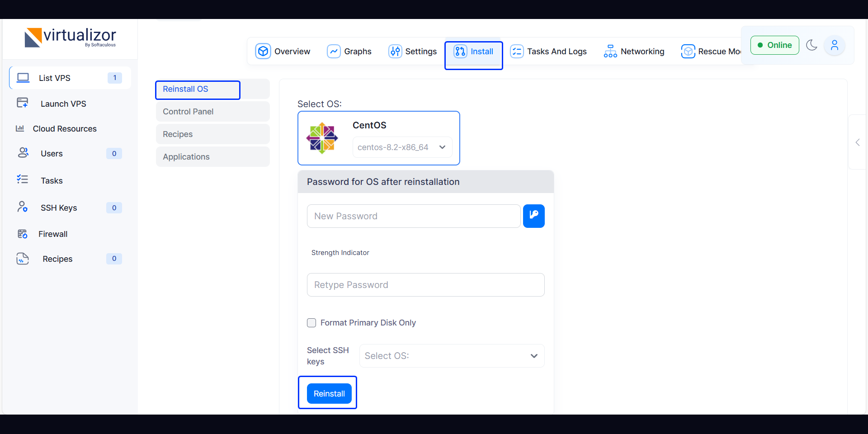Open the SSH Keys page
Viewport: 868px width, 434px height.
[59, 208]
